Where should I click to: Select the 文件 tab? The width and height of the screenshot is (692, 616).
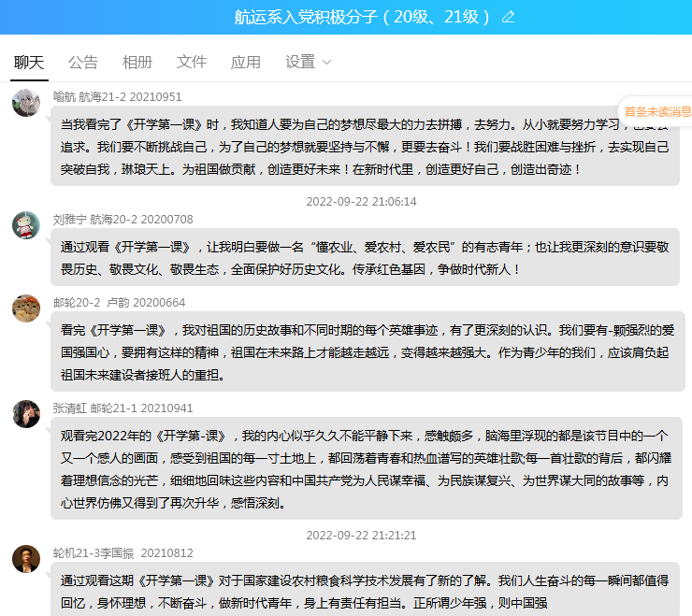[192, 63]
